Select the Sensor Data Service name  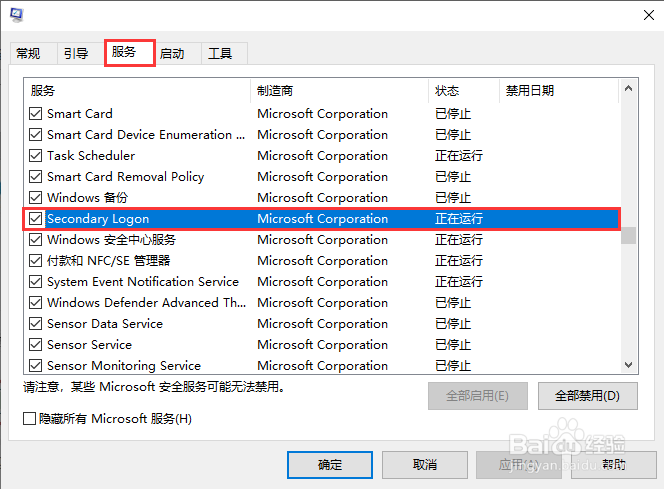tap(105, 323)
